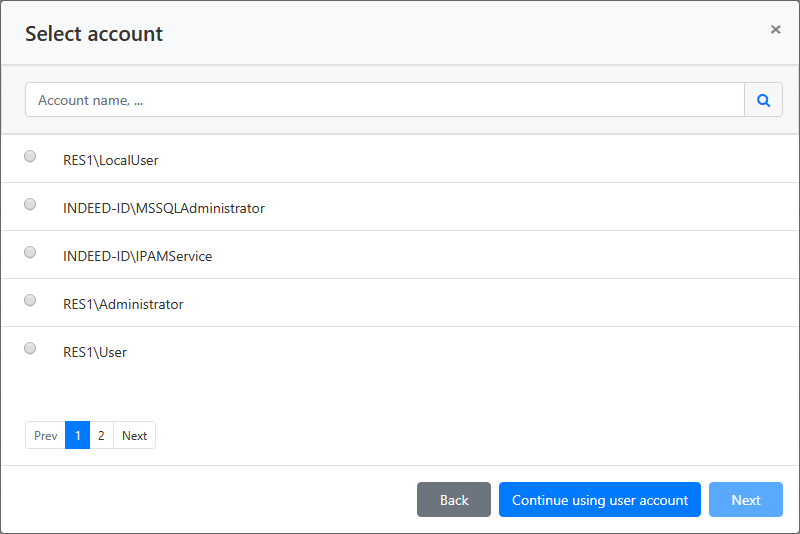Focus the Account name search field
The width and height of the screenshot is (800, 534).
tap(385, 100)
